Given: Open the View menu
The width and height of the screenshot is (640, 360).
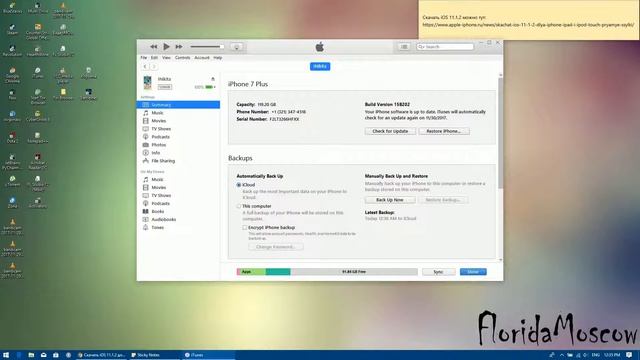Looking at the screenshot, I should [166, 58].
